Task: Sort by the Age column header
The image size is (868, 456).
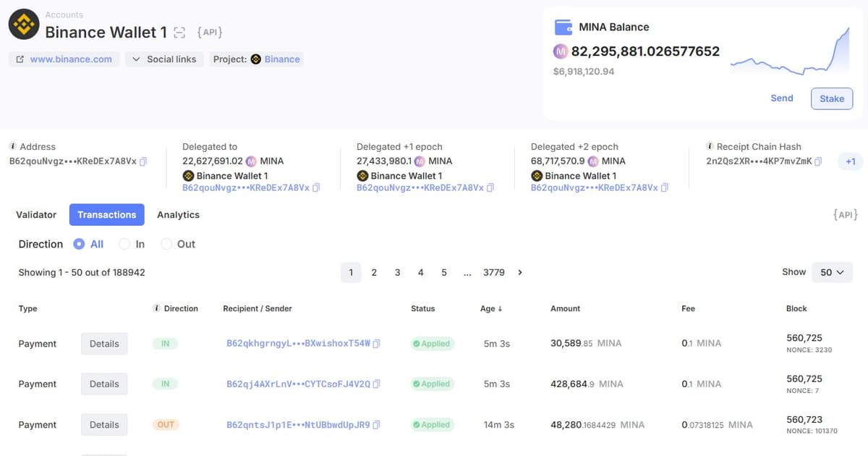Action: click(x=491, y=308)
